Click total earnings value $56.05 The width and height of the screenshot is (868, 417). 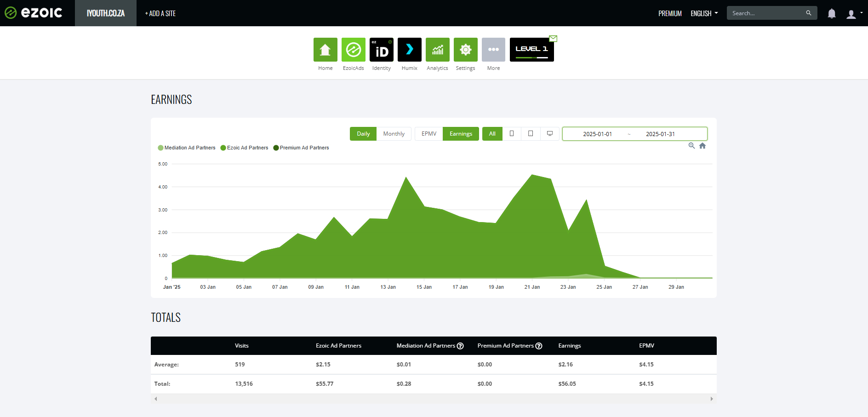pyautogui.click(x=567, y=383)
